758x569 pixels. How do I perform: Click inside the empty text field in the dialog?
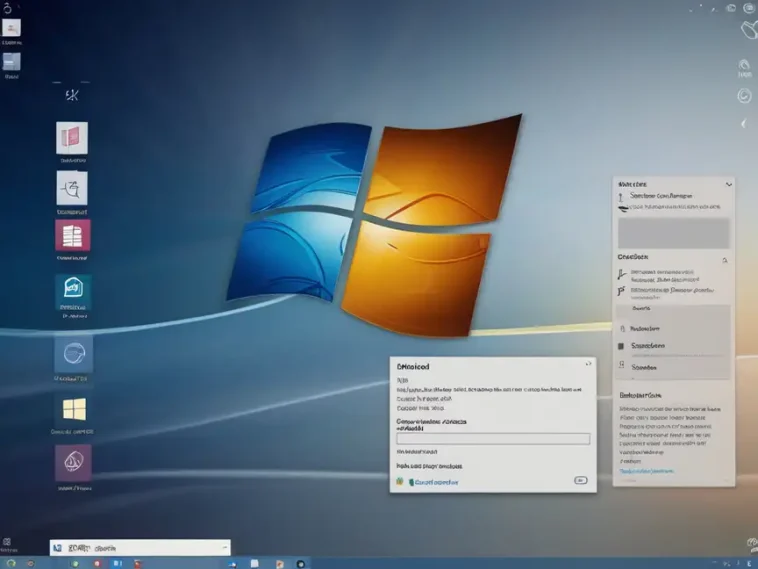pyautogui.click(x=493, y=438)
